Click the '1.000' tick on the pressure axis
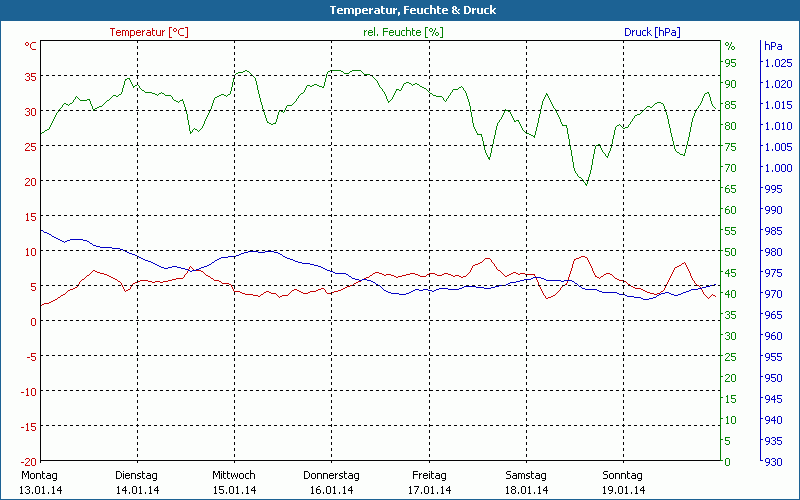This screenshot has height=500, width=800. click(x=779, y=168)
